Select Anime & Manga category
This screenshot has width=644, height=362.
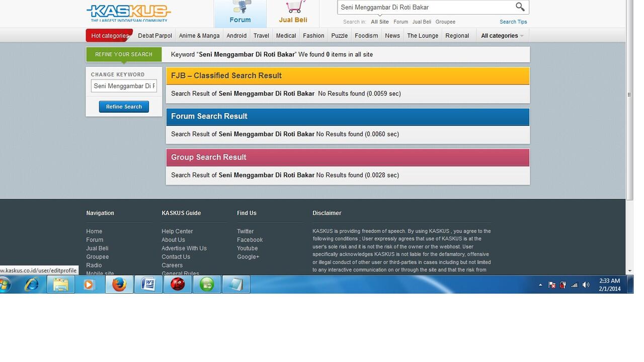tap(199, 36)
